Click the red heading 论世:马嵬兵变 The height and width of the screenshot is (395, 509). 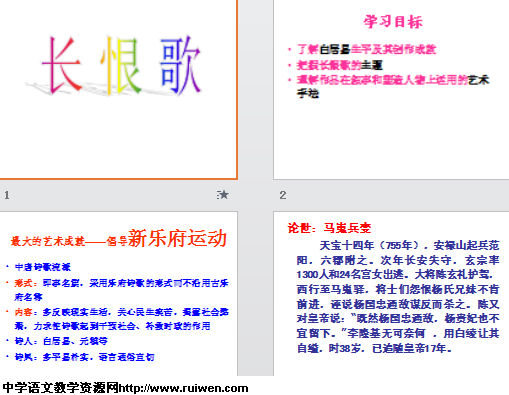coord(329,228)
